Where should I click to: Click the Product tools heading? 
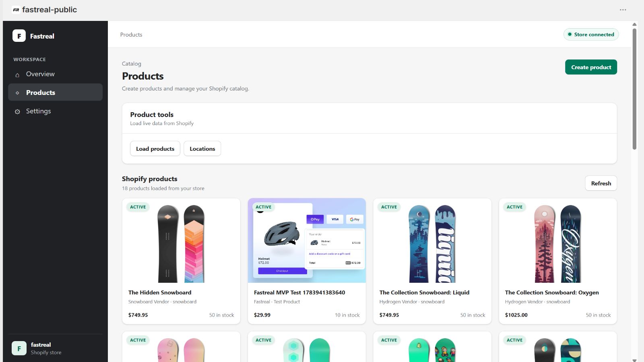152,115
